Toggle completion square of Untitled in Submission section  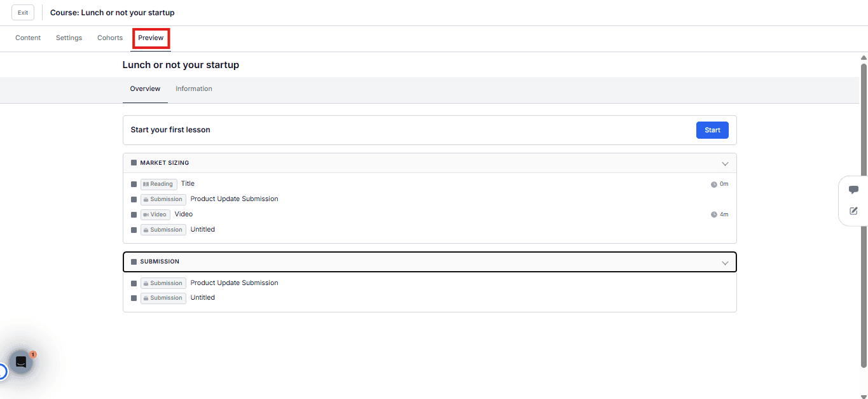pos(134,298)
